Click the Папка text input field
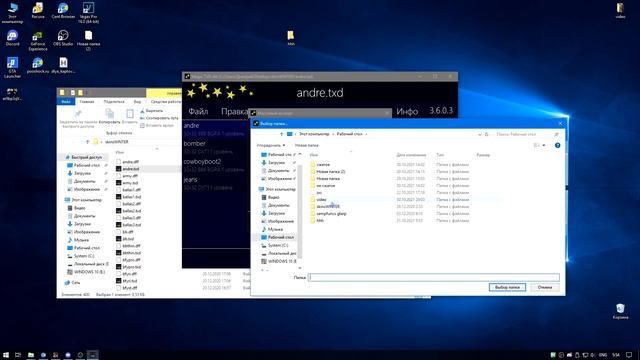 pos(433,277)
